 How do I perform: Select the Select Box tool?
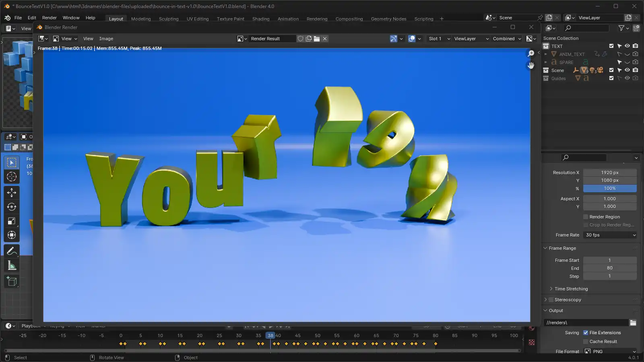coord(12,162)
